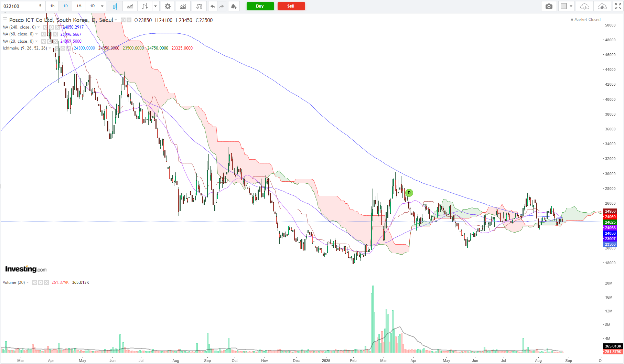Toggle visibility of MA (20, close, 0)
624x364 pixels.
pos(43,41)
